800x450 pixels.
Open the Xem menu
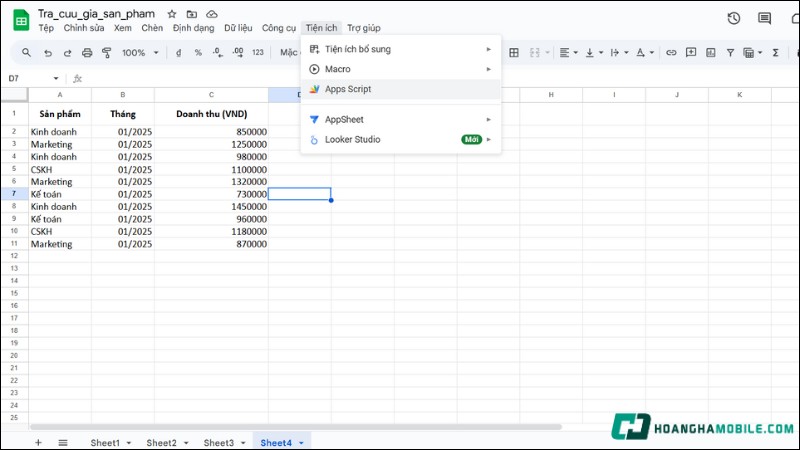pyautogui.click(x=122, y=28)
